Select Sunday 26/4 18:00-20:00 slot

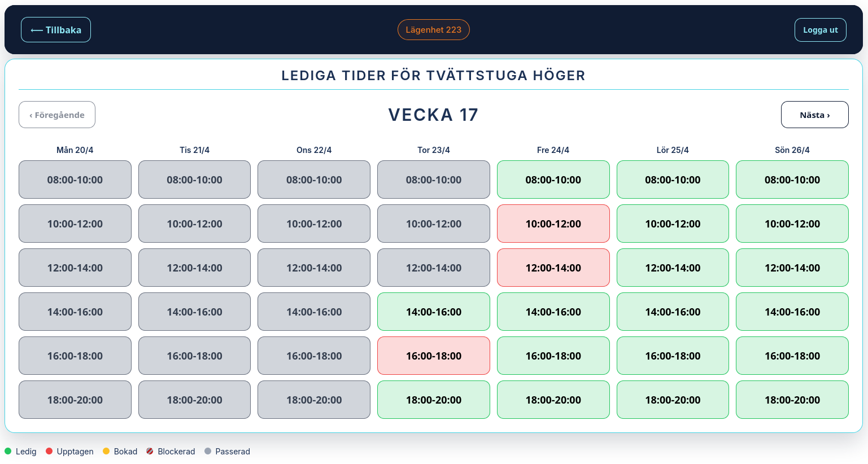tap(792, 400)
